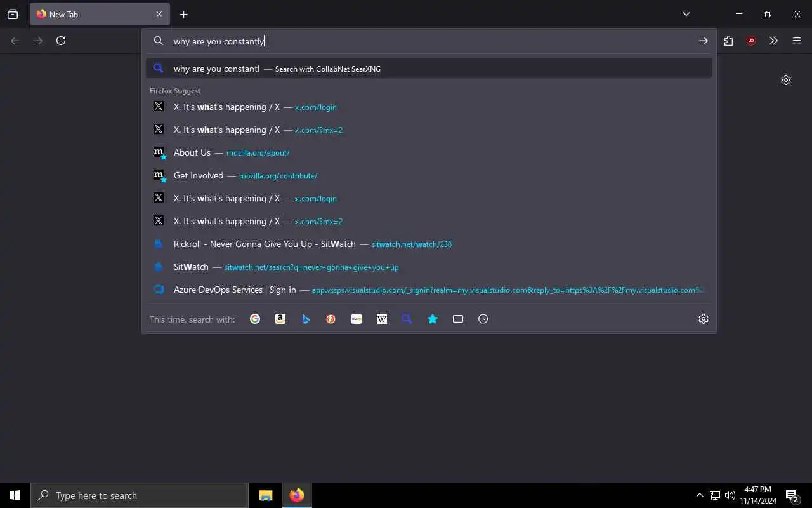The image size is (812, 508).
Task: Open the Get Involved mozilla.org suggestion
Action: pyautogui.click(x=429, y=175)
